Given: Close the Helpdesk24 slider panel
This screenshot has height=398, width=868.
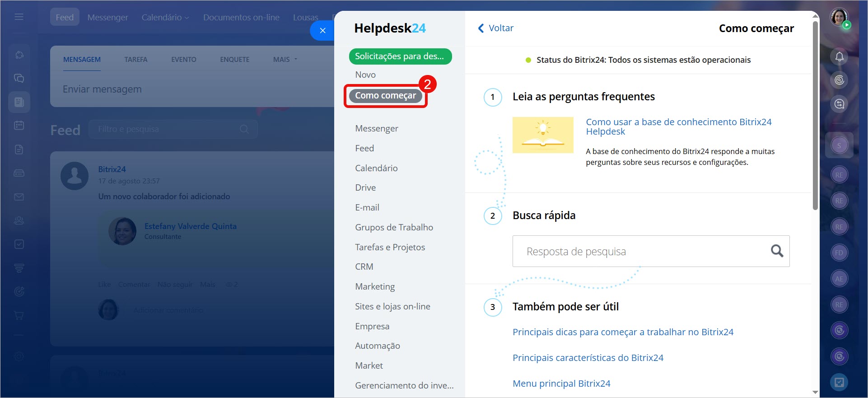Looking at the screenshot, I should tap(322, 30).
